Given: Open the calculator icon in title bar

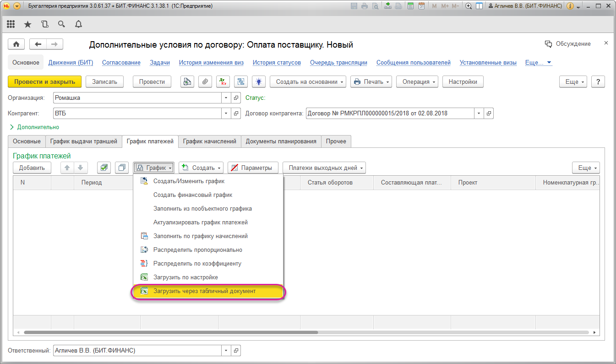Looking at the screenshot, I should point(410,6).
